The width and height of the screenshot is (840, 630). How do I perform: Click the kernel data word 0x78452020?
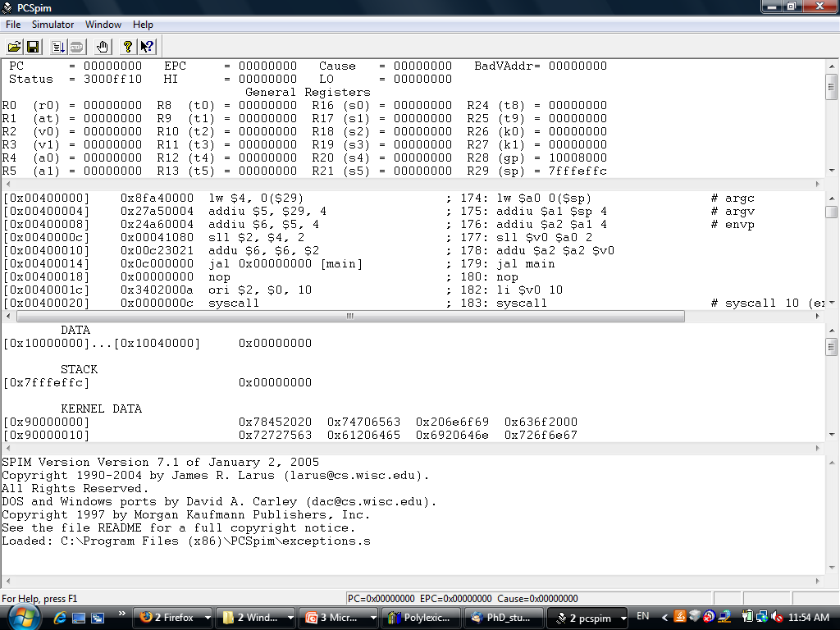(x=275, y=422)
